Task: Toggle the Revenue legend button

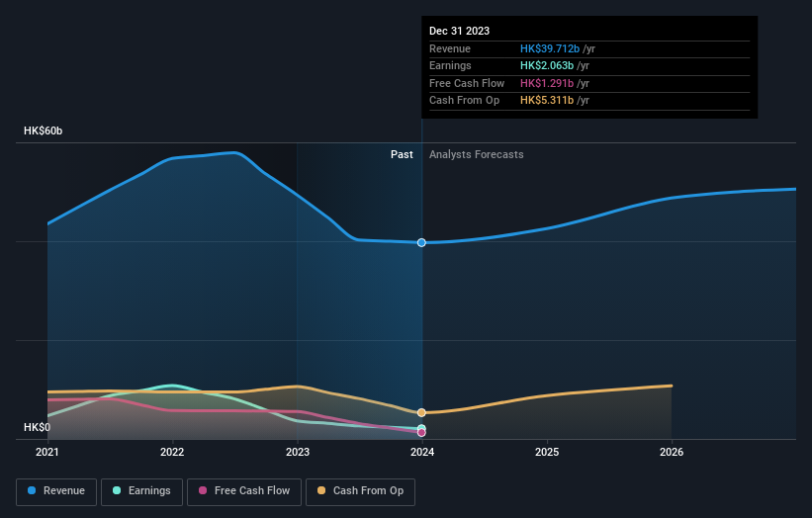Action: pyautogui.click(x=56, y=491)
